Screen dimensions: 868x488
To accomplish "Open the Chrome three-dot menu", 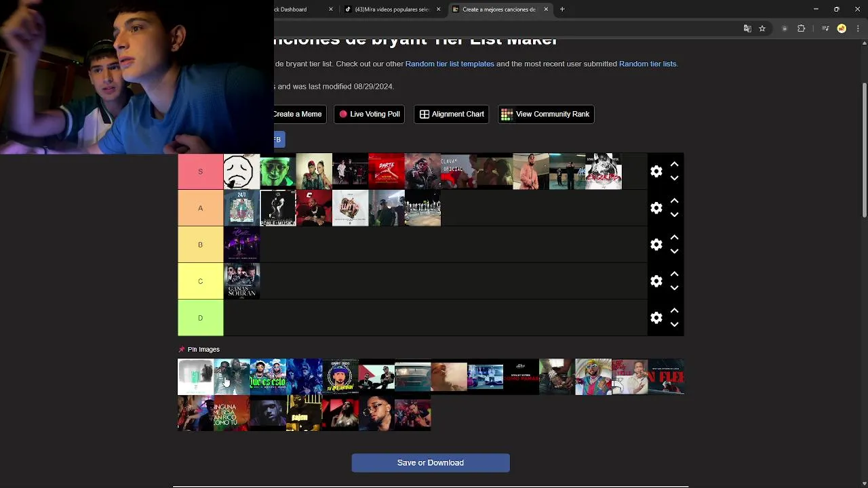I will (x=856, y=28).
